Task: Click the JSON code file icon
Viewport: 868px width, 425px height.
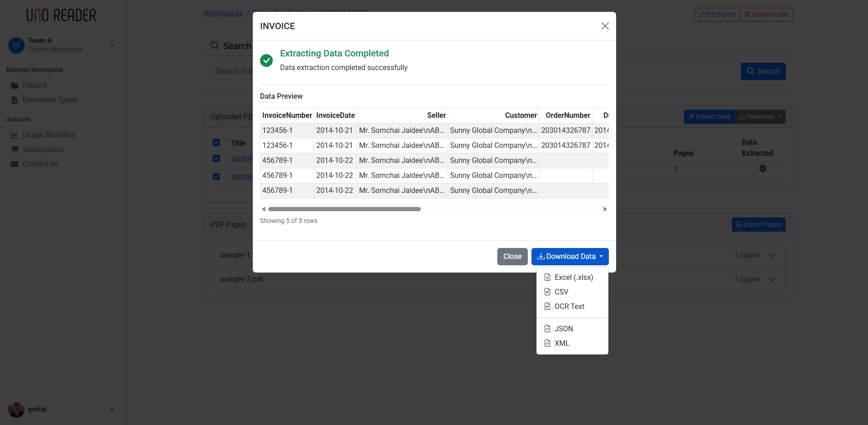Action: click(547, 329)
